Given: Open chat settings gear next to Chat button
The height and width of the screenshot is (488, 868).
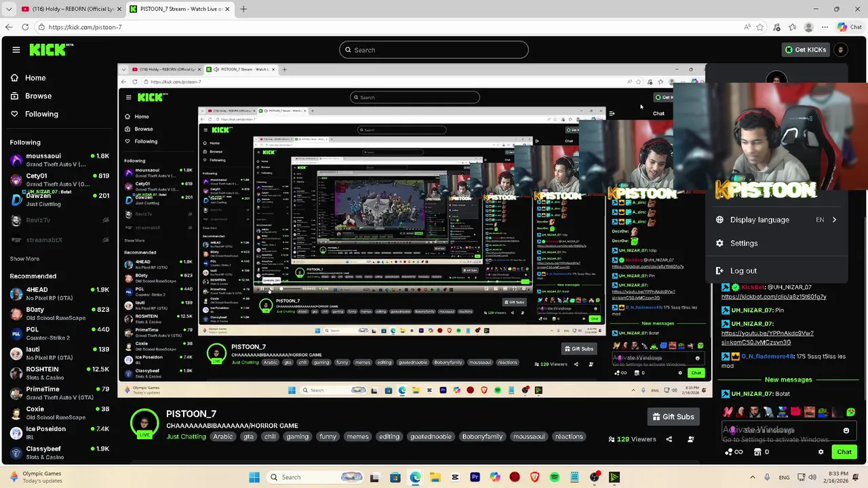Looking at the screenshot, I should coord(821,452).
